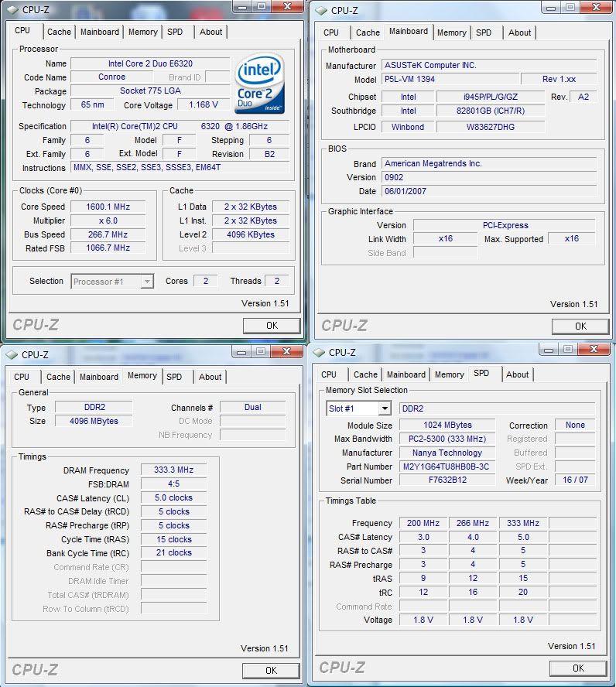Click Level 2 cache value '4096 KBytes'
The height and width of the screenshot is (687, 616).
251,234
